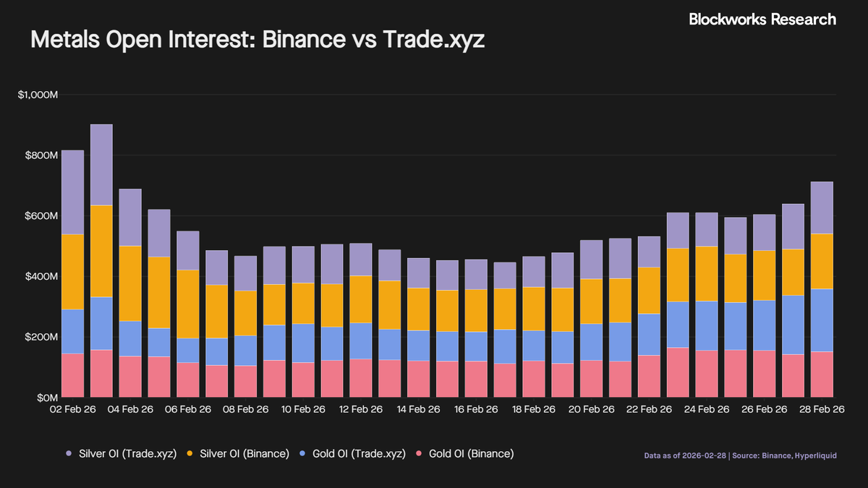Click the purple top of the 28 Feb bar
868x488 pixels.
point(822,207)
